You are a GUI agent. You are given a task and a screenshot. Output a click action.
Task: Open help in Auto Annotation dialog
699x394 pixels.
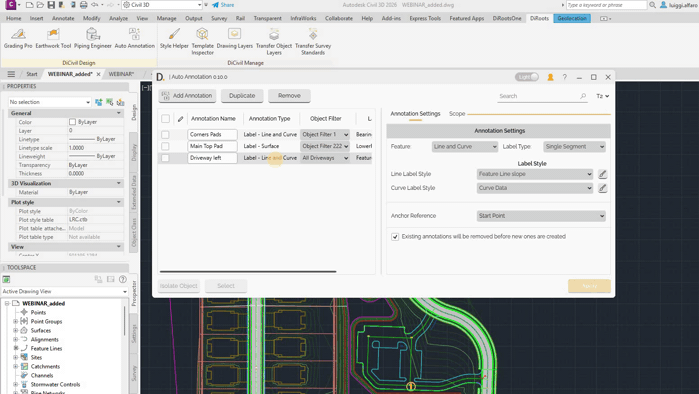point(564,77)
